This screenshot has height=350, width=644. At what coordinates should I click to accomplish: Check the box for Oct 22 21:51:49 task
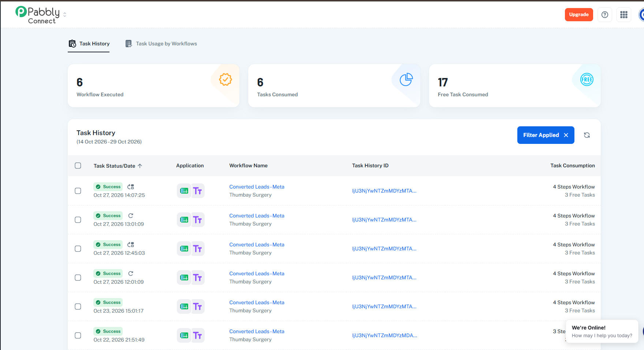tap(78, 335)
